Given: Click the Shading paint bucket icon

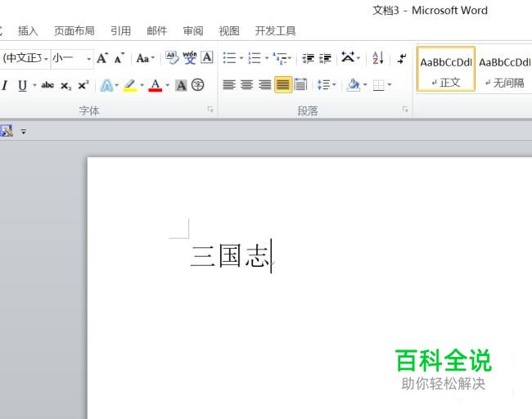Looking at the screenshot, I should [354, 85].
